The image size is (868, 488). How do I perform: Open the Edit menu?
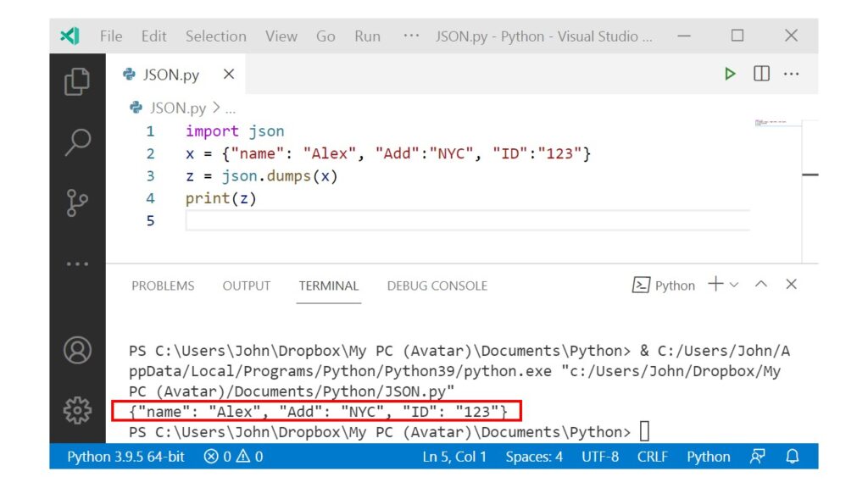click(153, 36)
